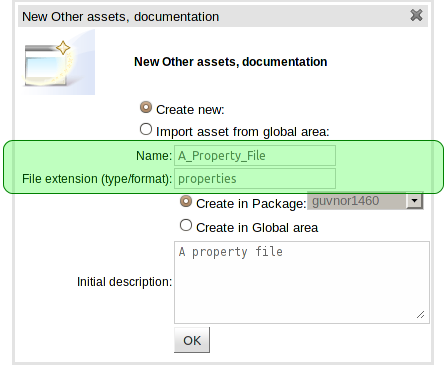Click the new asset wizard icon
Image resolution: width=446 pixels, height=365 pixels.
click(x=59, y=62)
